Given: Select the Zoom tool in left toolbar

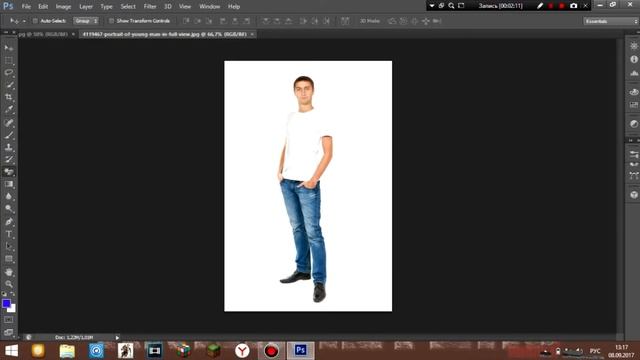Looking at the screenshot, I should (x=9, y=284).
